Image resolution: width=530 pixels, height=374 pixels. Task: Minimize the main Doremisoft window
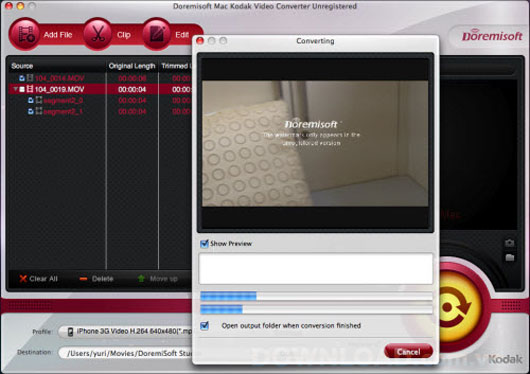pyautogui.click(x=20, y=6)
